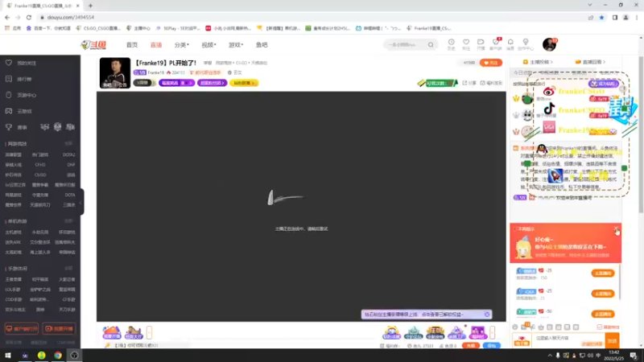Tick the 不再提示 checkbox on orange banner
Viewport: 644px width, 362px height.
[515, 229]
